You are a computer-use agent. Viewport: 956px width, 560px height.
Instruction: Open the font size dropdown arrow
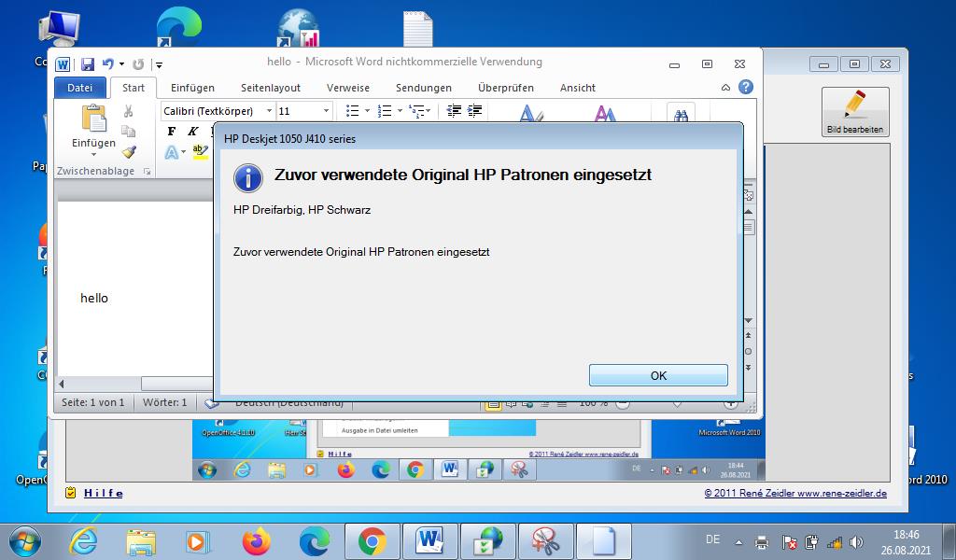pos(326,111)
